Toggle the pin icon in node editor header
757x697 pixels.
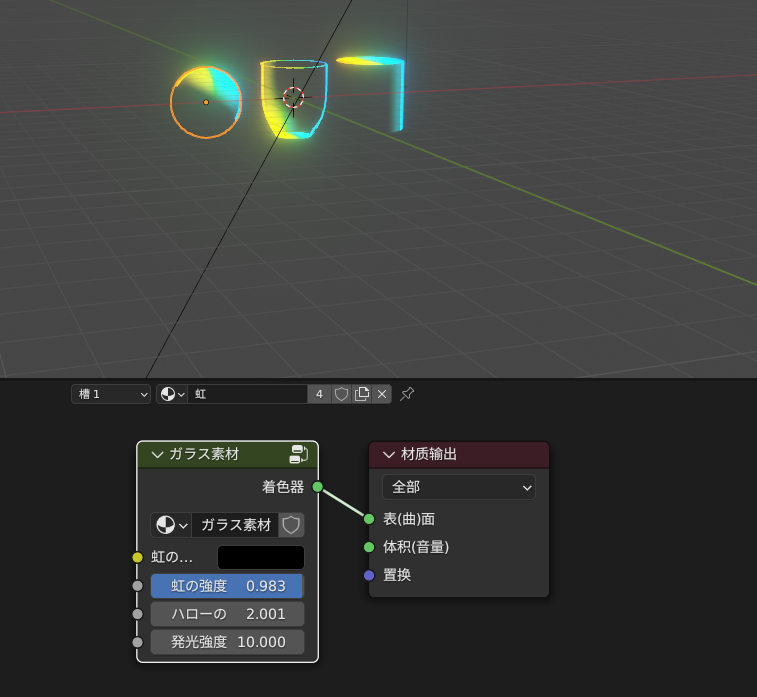[x=407, y=394]
